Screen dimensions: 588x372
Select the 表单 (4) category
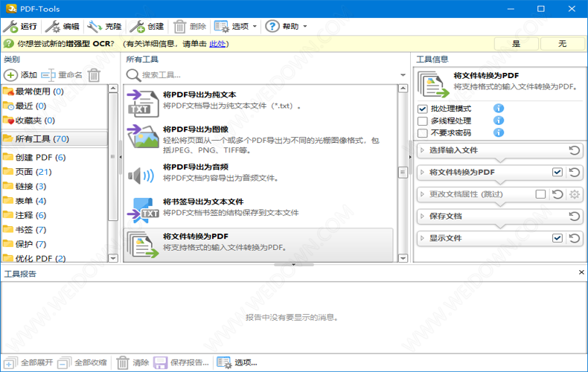click(x=55, y=201)
